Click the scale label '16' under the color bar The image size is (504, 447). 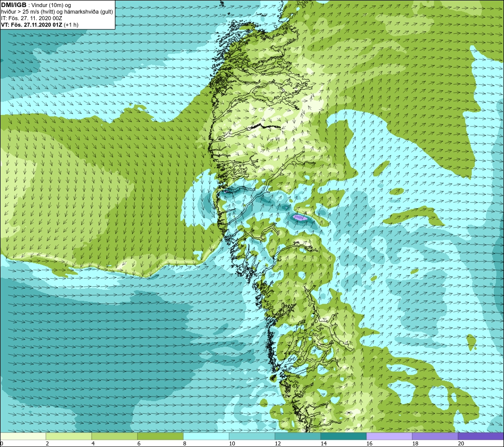click(x=369, y=443)
